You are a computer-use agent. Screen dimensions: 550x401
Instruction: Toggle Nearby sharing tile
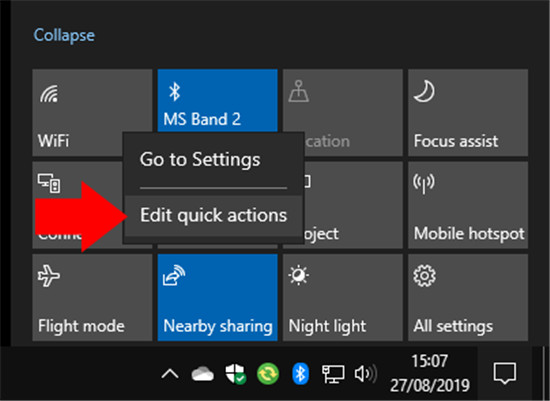coord(217,297)
